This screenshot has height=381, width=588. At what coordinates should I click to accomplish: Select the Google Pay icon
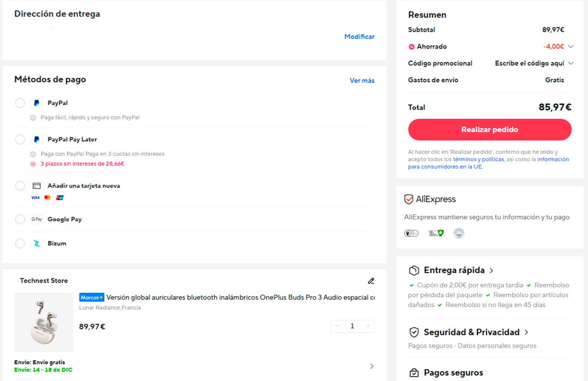[37, 219]
